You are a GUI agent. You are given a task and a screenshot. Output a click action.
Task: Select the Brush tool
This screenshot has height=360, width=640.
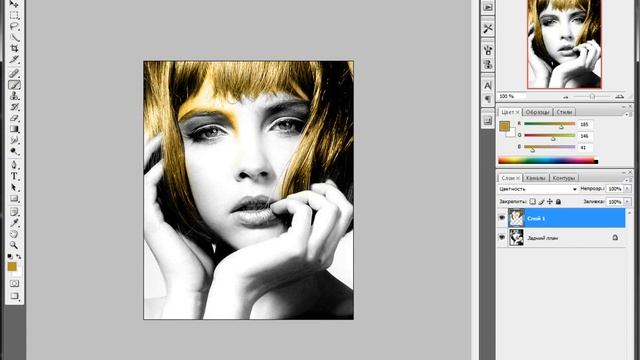tap(14, 85)
